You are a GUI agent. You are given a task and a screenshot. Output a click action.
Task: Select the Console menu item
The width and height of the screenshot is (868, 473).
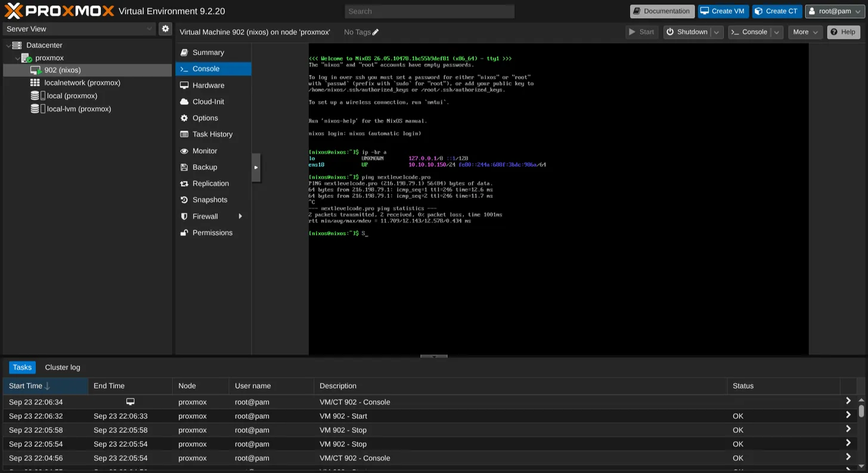213,69
